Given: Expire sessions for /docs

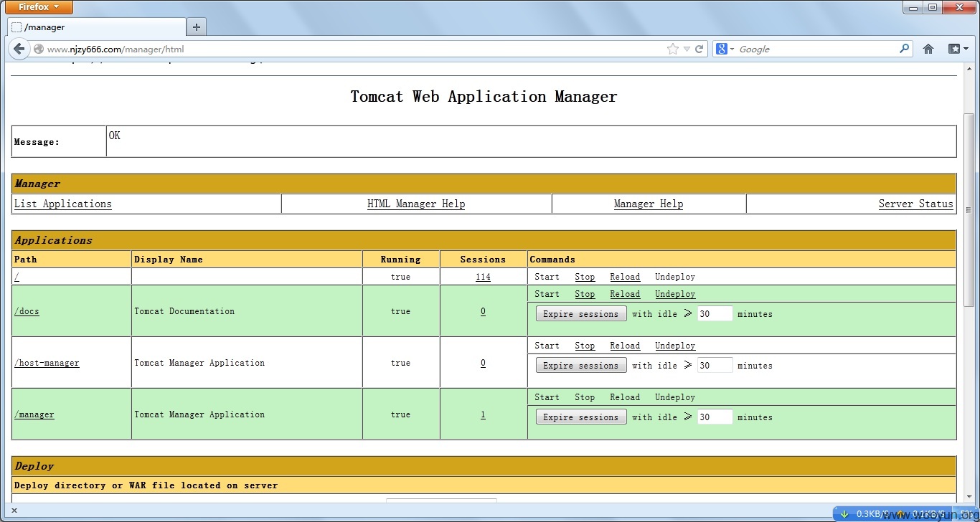Looking at the screenshot, I should 581,314.
